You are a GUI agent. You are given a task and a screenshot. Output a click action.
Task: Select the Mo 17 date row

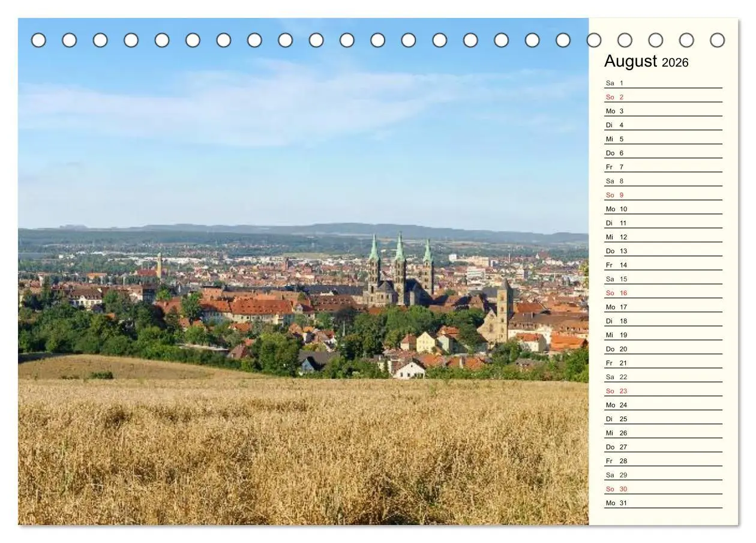pos(663,307)
